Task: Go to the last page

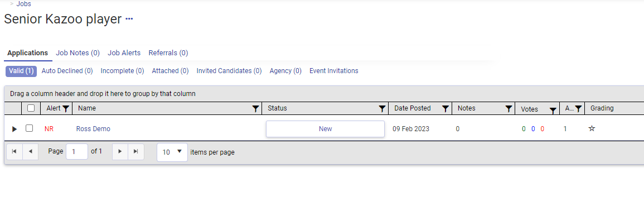Action: coord(136,151)
